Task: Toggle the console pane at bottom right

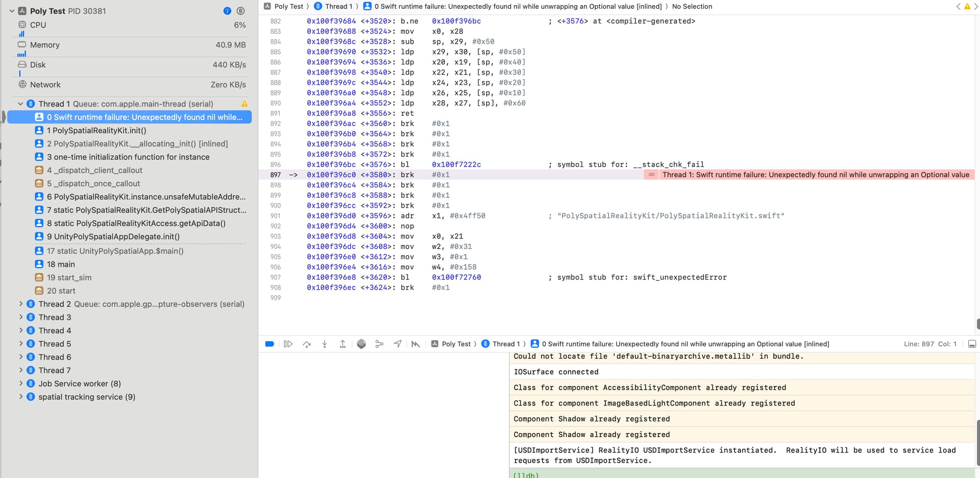Action: point(971,344)
